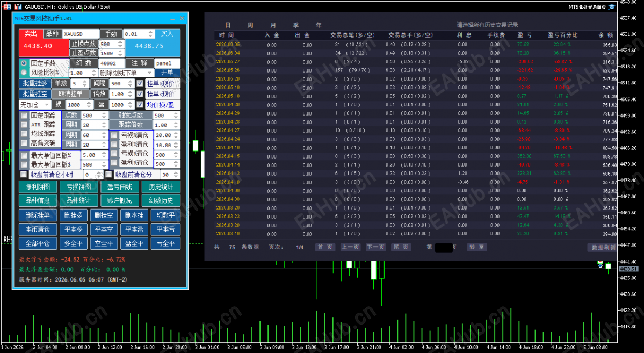This screenshot has width=644, height=353.
Task: Click the page number input next to 转至
Action: click(x=444, y=248)
